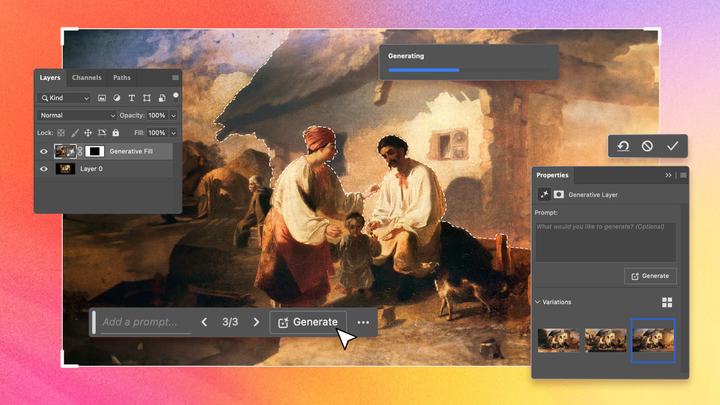The height and width of the screenshot is (405, 720).
Task: Show next variation with right arrow
Action: point(256,322)
